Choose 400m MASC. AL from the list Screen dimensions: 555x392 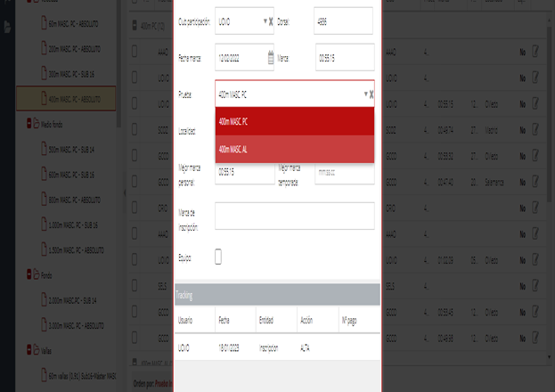pyautogui.click(x=294, y=149)
